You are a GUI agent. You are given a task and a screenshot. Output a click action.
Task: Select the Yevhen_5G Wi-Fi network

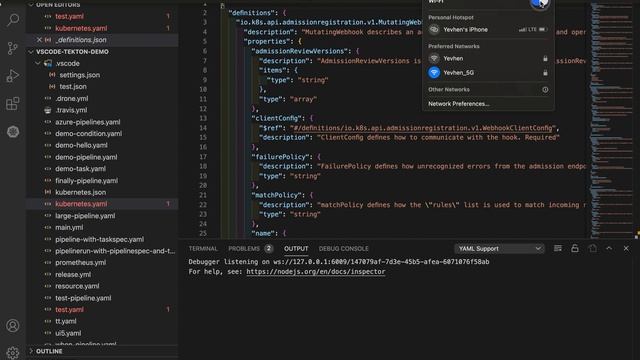[488, 73]
